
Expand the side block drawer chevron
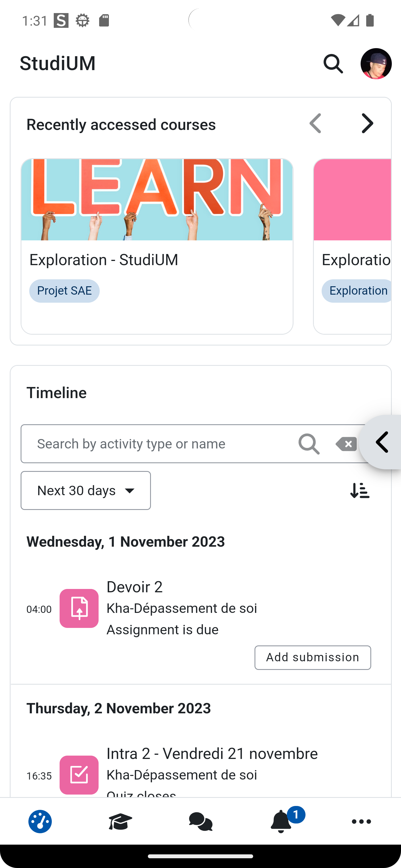pyautogui.click(x=381, y=442)
